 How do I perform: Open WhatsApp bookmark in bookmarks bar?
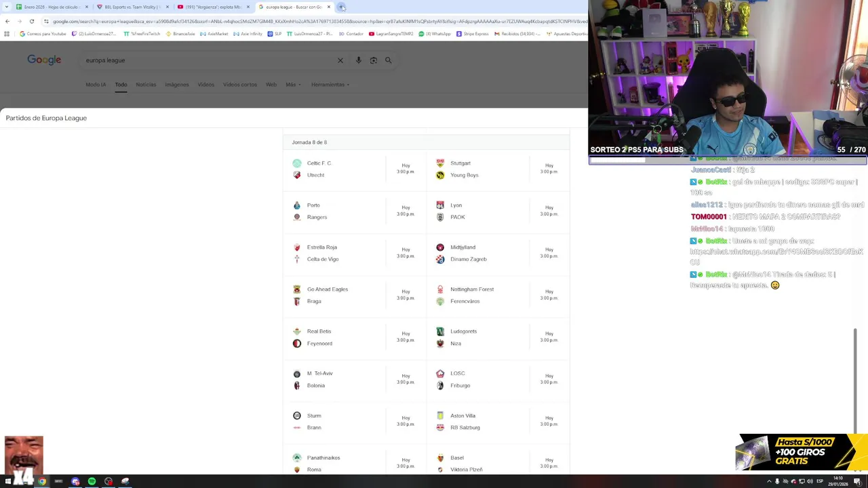coord(435,33)
